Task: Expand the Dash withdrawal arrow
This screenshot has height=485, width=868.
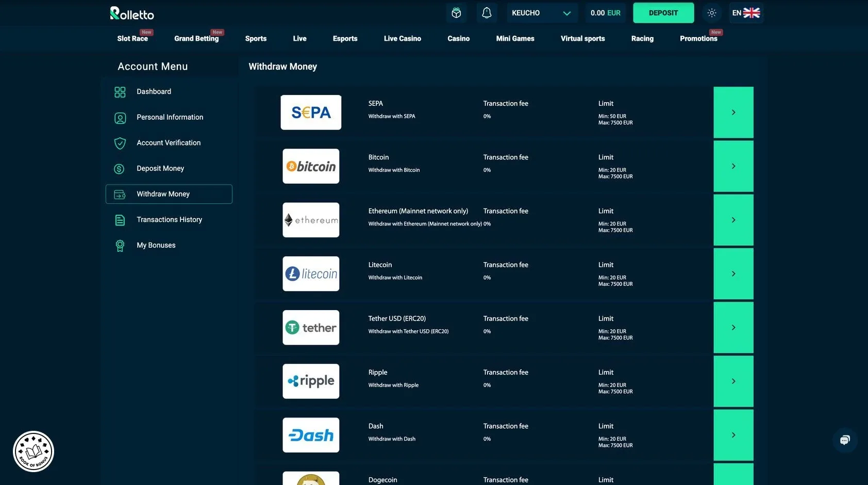Action: pos(733,435)
